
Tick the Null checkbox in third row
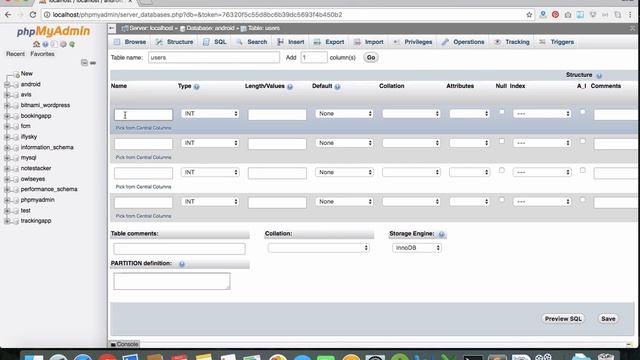tap(502, 170)
